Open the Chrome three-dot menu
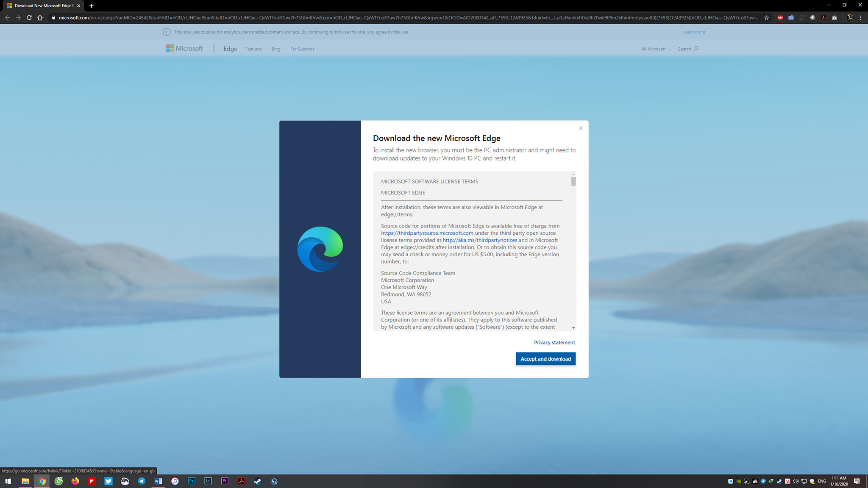 pos(861,18)
